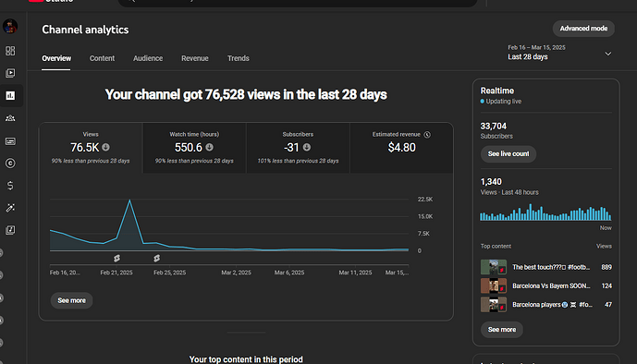Open the Trends tab

(239, 58)
